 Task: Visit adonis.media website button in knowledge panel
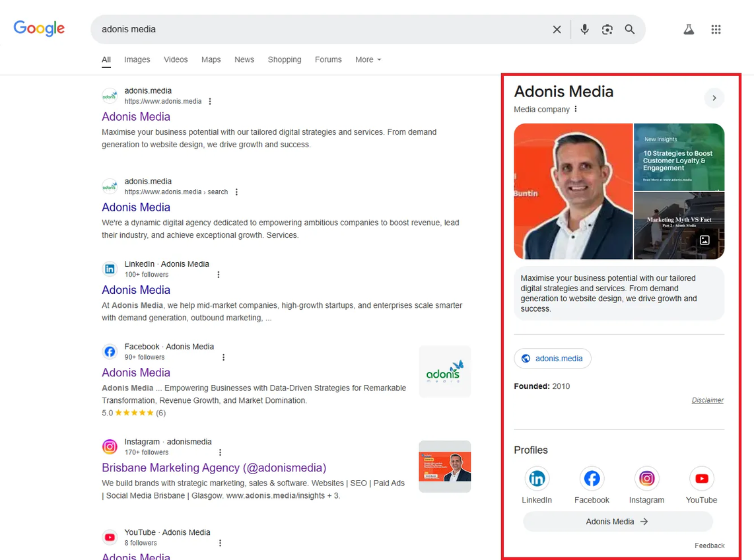(x=553, y=359)
